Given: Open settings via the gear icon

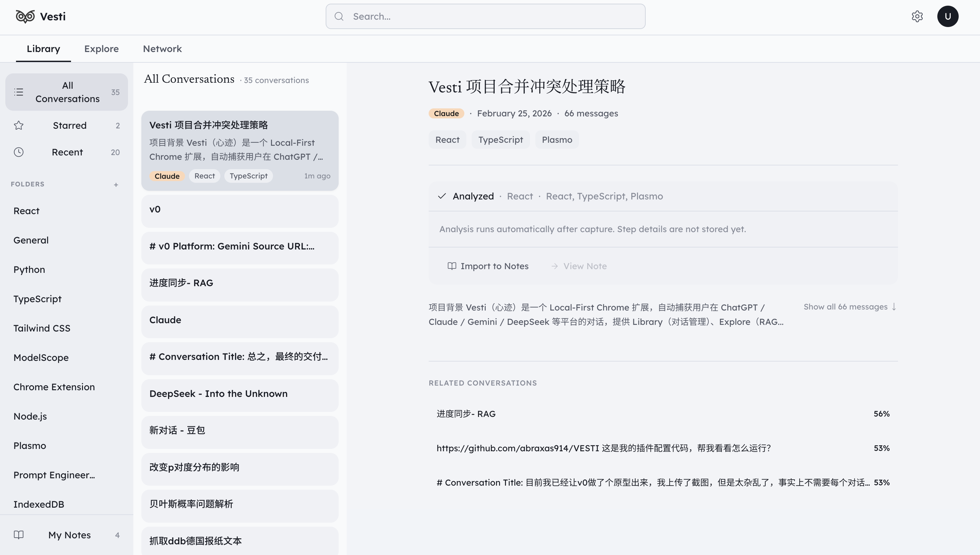Looking at the screenshot, I should point(917,16).
